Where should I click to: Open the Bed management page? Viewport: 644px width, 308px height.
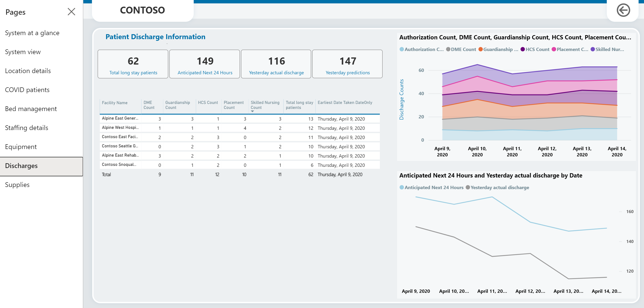click(x=31, y=109)
